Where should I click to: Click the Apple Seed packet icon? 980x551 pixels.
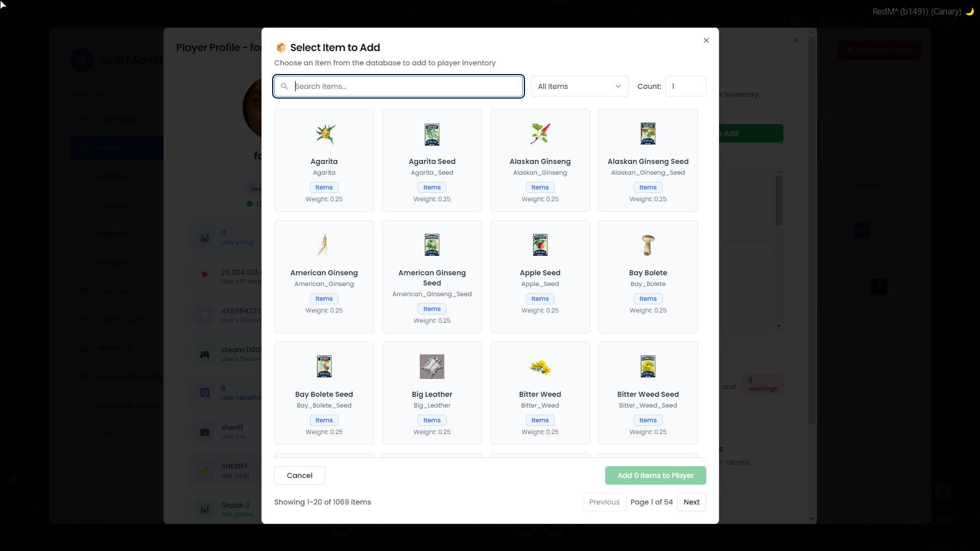coord(540,245)
